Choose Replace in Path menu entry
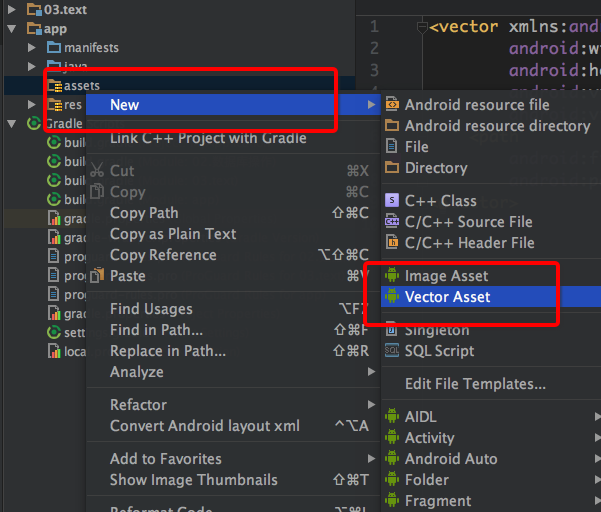Screen dimensions: 601x512 click(x=233, y=351)
